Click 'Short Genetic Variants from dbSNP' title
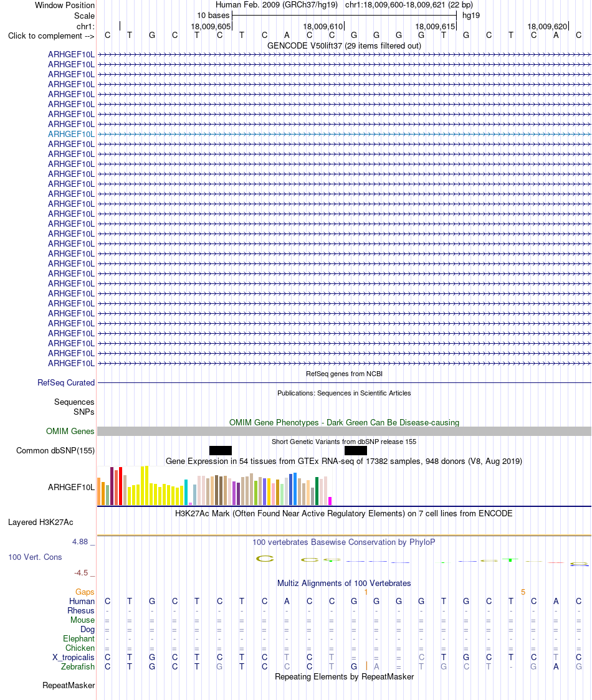Viewport: 592px width, 700px height. click(x=344, y=442)
